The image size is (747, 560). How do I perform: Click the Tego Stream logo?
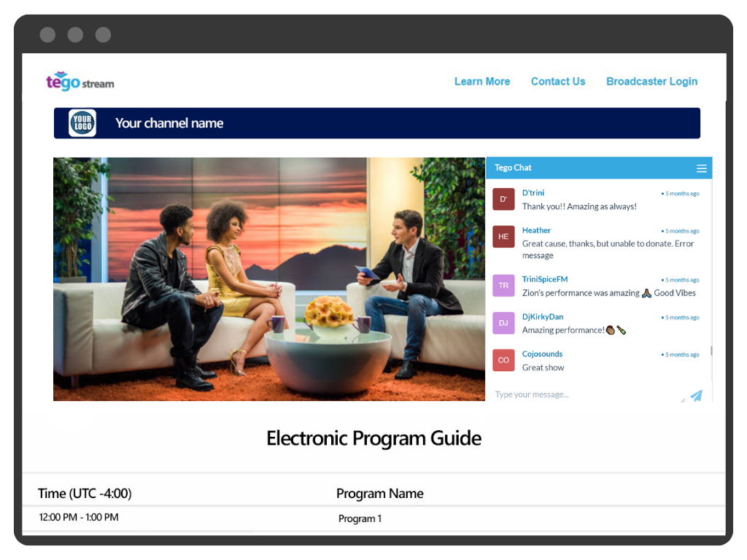click(x=80, y=82)
